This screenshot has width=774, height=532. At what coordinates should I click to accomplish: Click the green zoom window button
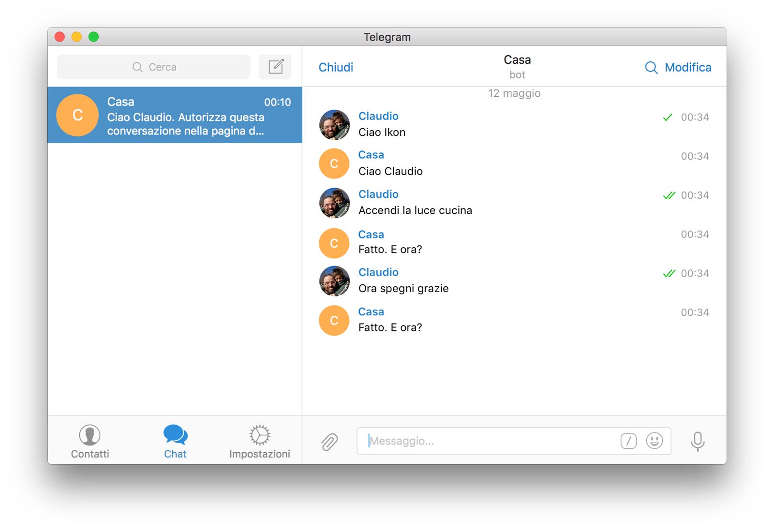coord(94,37)
